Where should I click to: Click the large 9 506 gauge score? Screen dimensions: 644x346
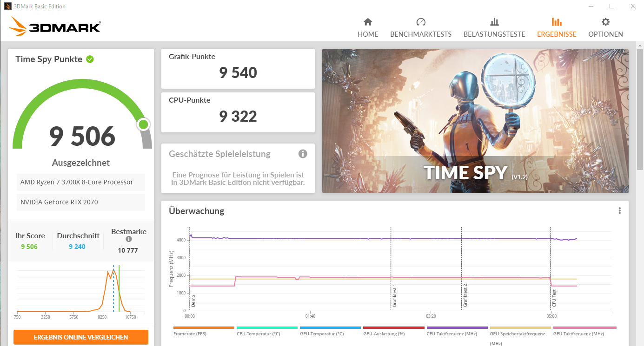coord(82,136)
